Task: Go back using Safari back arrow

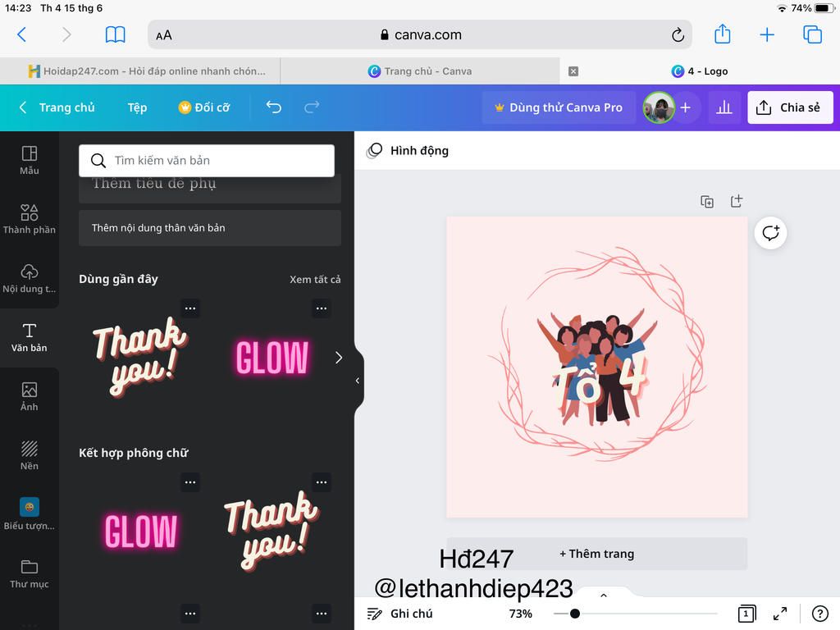Action: (21, 34)
